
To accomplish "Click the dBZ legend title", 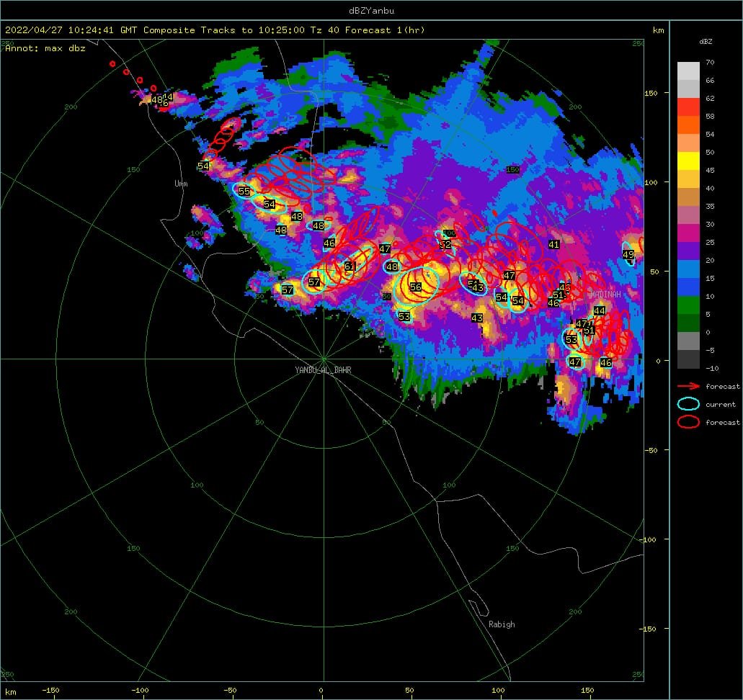I will coord(706,41).
